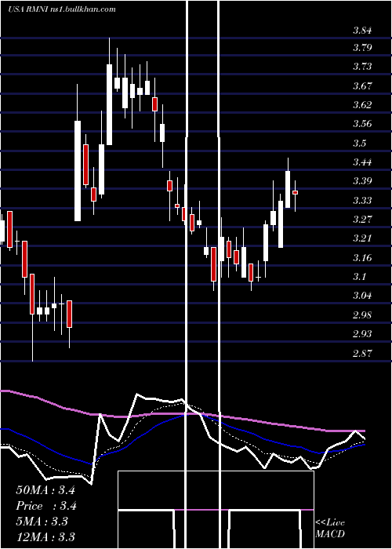This screenshot has width=392, height=549.
Task: Click the 3.1 price axis label
Action: click(x=359, y=277)
